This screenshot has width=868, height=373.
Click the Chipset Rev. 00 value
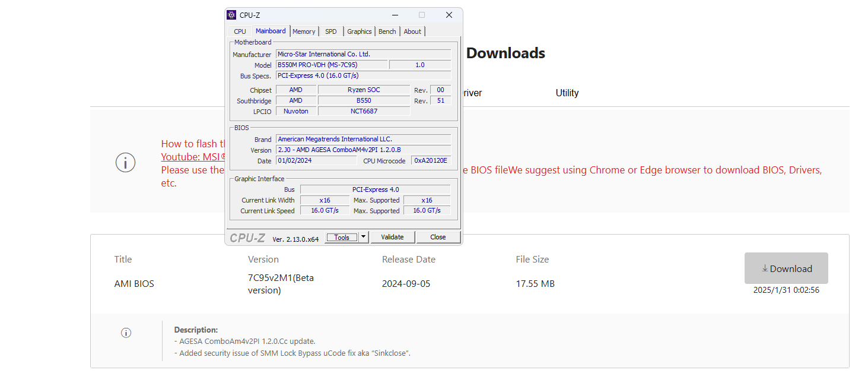point(440,90)
